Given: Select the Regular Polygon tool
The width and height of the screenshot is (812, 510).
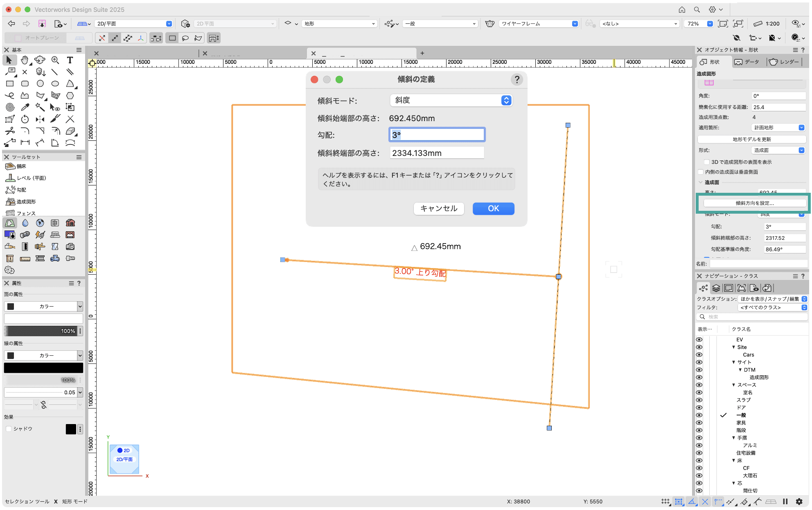Looking at the screenshot, I should (70, 95).
